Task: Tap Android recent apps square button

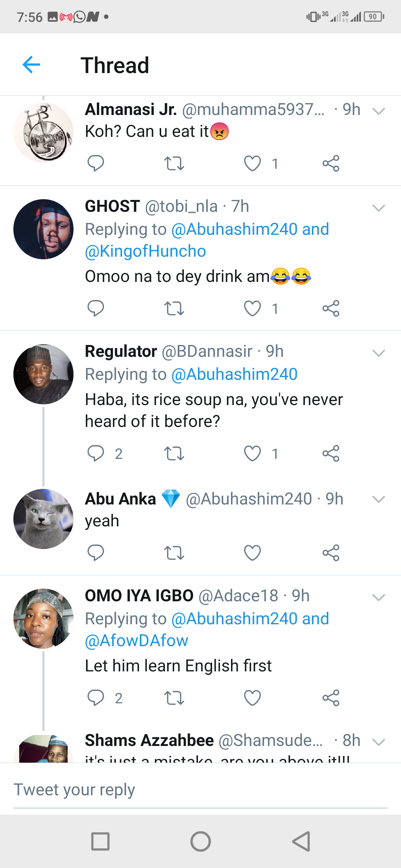Action: [100, 841]
